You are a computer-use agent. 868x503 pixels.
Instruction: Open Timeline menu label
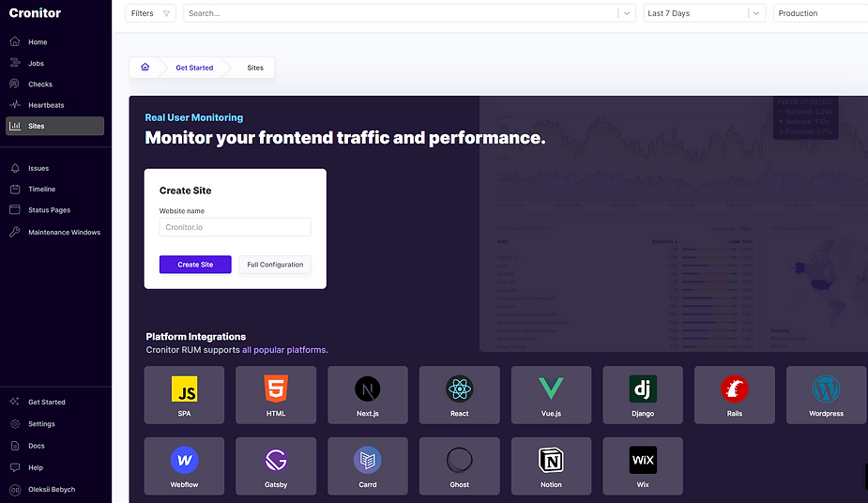click(42, 190)
